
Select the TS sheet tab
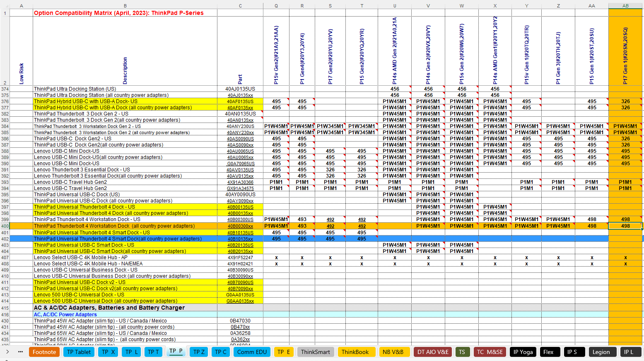coord(462,352)
